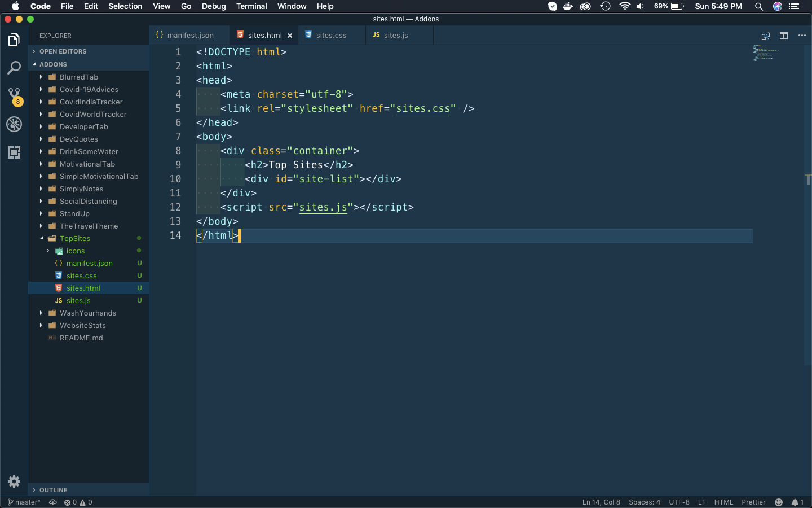Open the File menu
Viewport: 812px width, 508px height.
tap(67, 6)
